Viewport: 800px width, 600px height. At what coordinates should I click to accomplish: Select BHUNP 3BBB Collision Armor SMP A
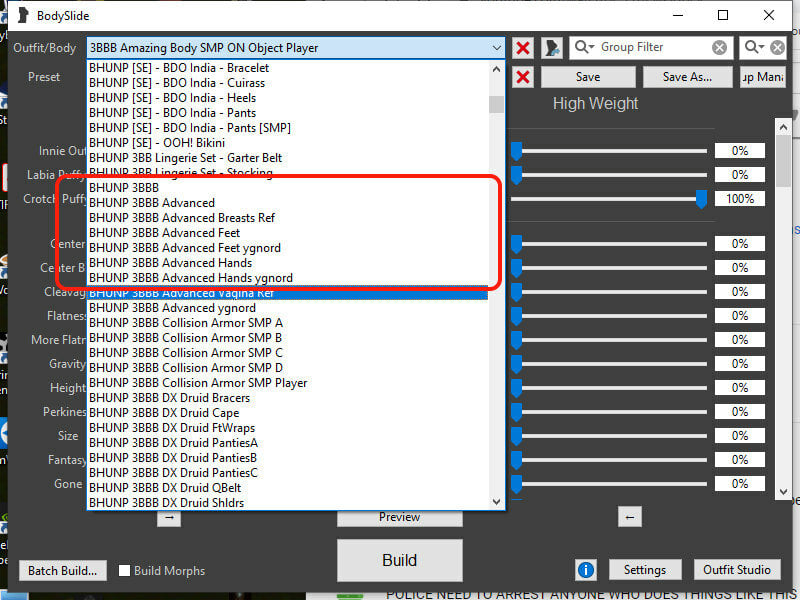(287, 323)
